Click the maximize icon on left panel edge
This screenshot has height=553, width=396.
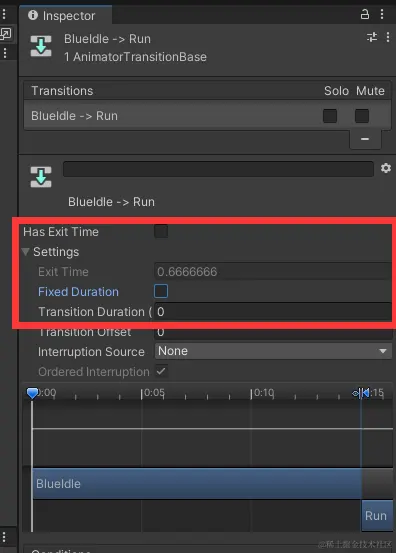click(6, 34)
